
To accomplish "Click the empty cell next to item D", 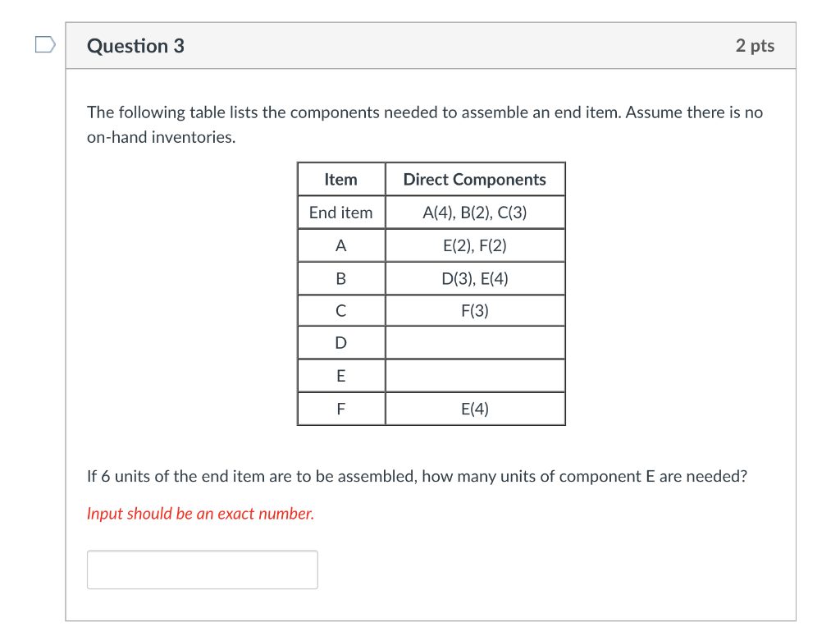I will click(x=474, y=342).
